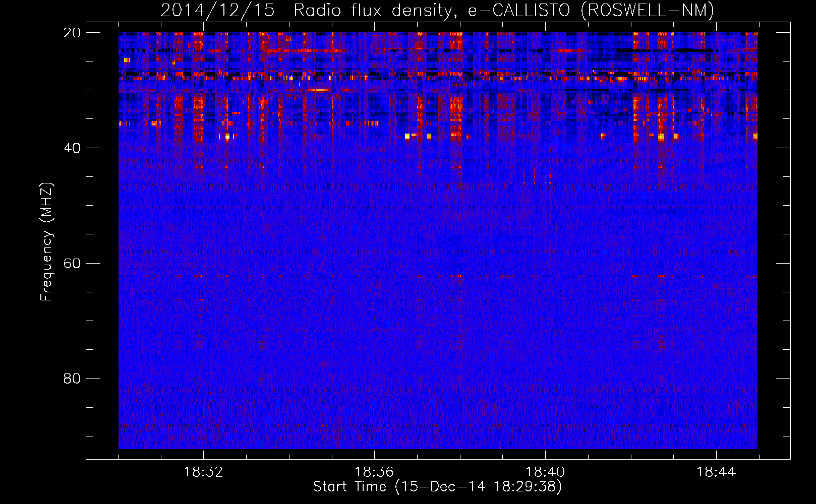Click the 18:36 time tick label

[374, 472]
